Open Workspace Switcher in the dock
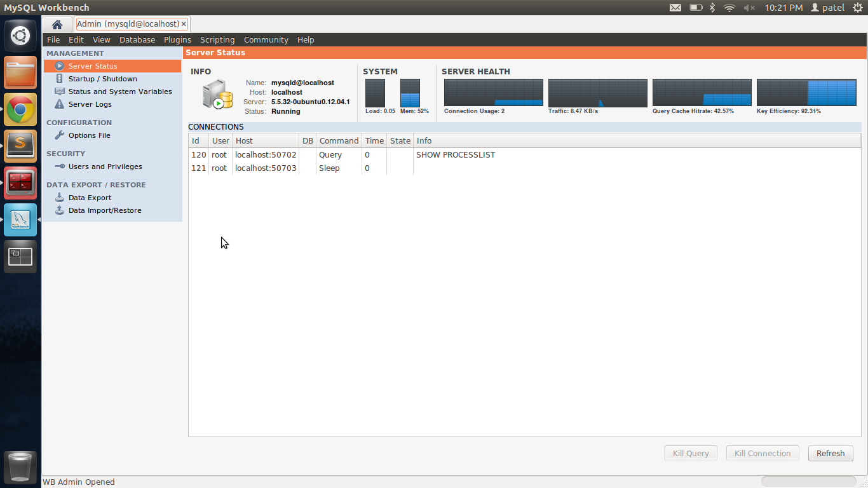 [x=20, y=257]
